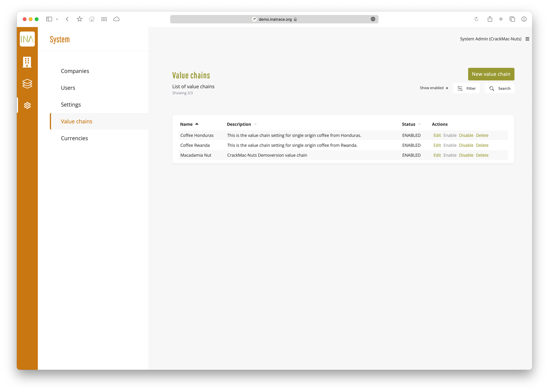Image resolution: width=549 pixels, height=392 pixels.
Task: Click the site favicon in address bar
Action: click(x=254, y=19)
